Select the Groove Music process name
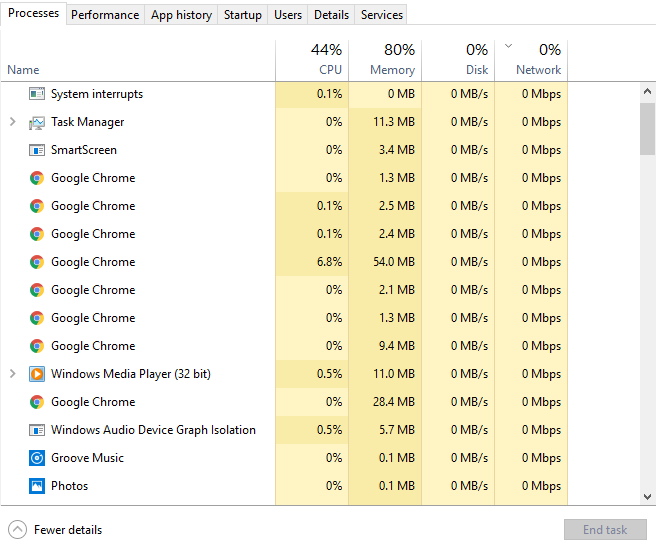The width and height of the screenshot is (656, 554). (x=87, y=458)
